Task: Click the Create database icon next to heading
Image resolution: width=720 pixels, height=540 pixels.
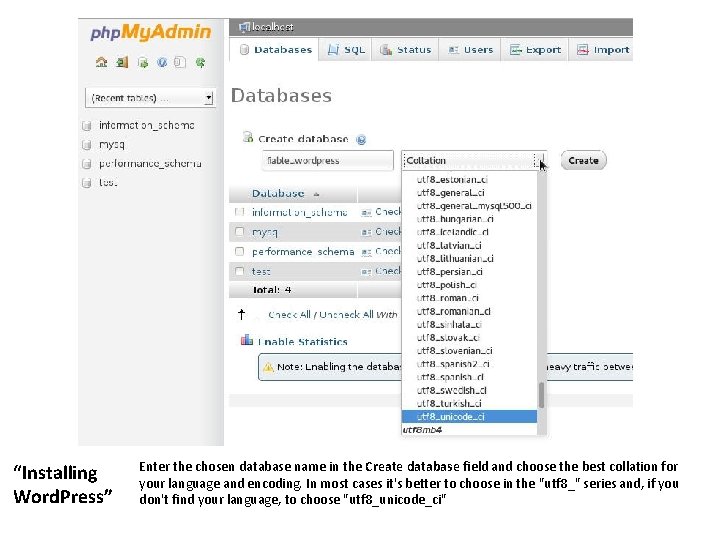Action: 248,137
